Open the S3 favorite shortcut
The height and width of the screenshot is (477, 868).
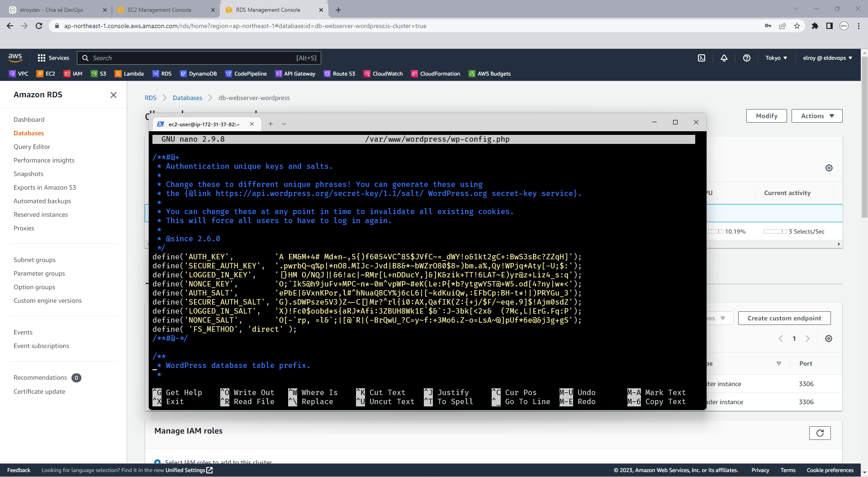click(x=99, y=74)
